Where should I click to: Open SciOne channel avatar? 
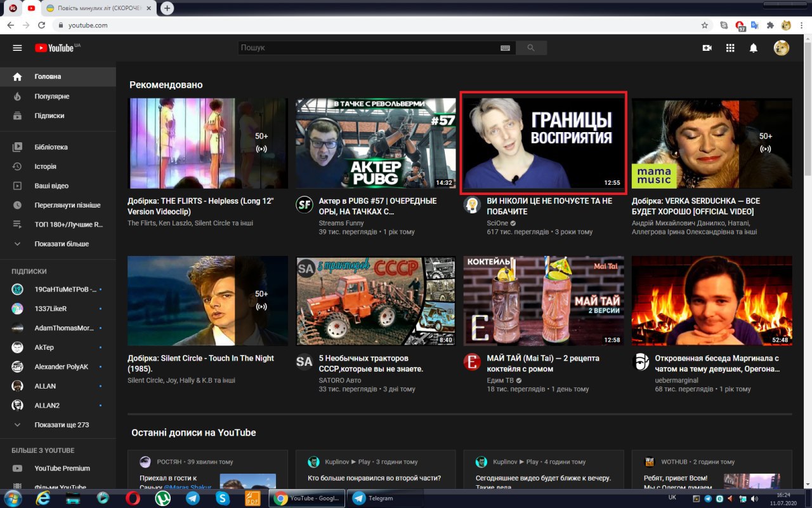pos(472,204)
